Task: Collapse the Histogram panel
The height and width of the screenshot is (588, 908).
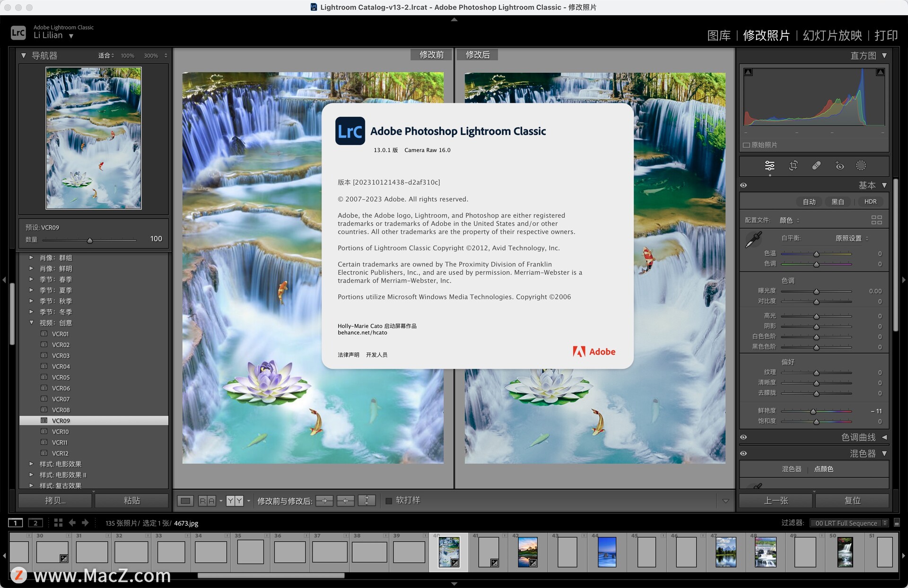Action: (x=884, y=55)
